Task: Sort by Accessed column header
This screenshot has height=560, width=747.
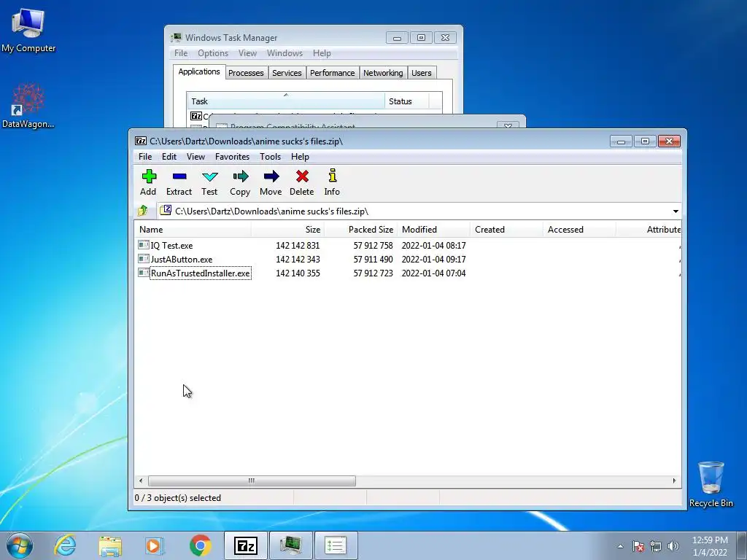Action: pyautogui.click(x=579, y=230)
